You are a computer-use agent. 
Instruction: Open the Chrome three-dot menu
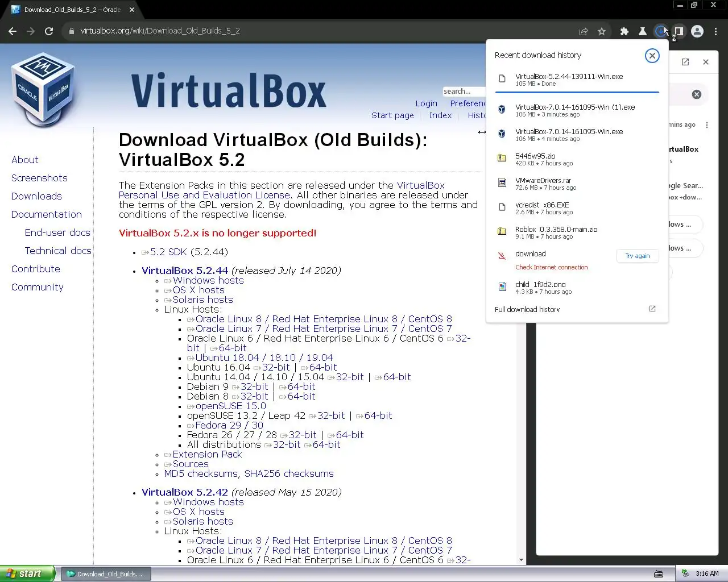(x=716, y=31)
